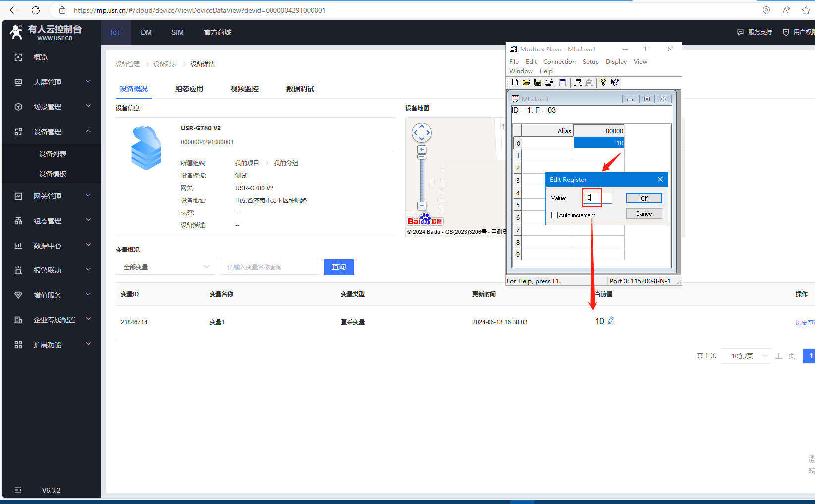Viewport: 815px width, 504px height.
Task: Click the variable name search input field
Action: [x=270, y=267]
